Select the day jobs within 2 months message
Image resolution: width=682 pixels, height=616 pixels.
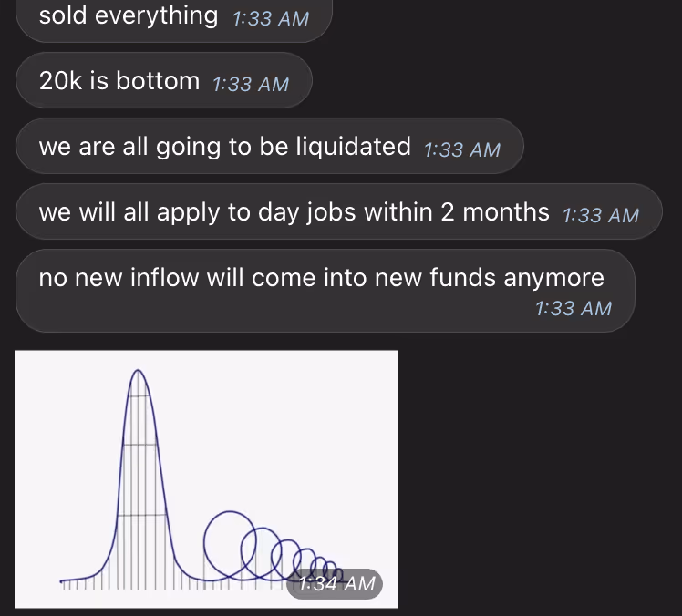(337, 213)
